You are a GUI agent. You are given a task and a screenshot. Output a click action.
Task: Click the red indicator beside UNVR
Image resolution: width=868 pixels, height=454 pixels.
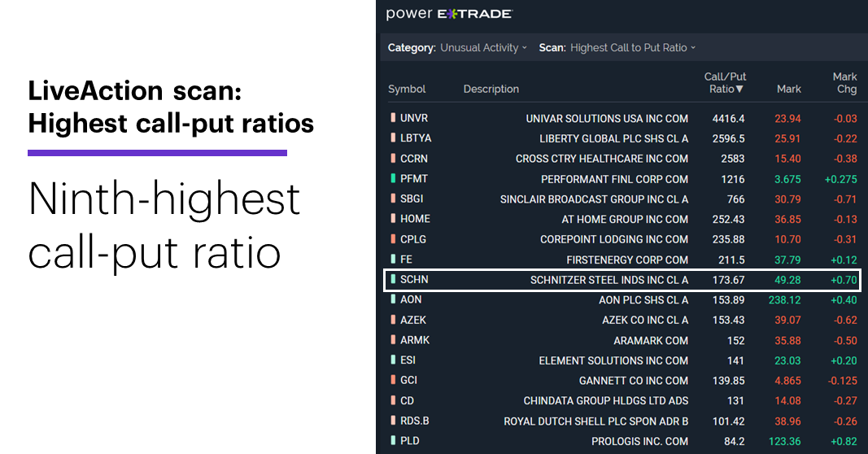point(393,118)
